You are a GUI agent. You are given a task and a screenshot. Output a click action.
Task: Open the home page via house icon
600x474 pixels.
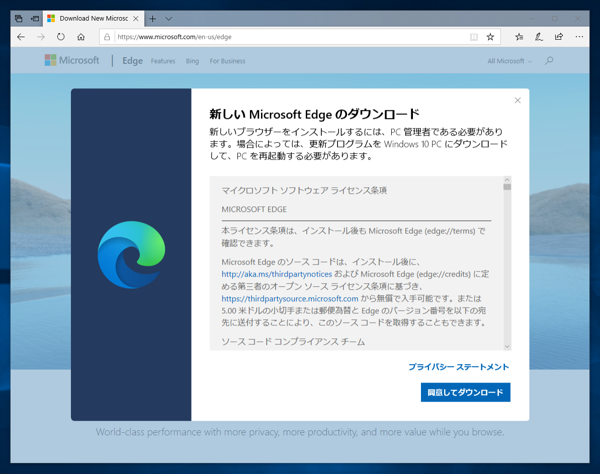[81, 37]
